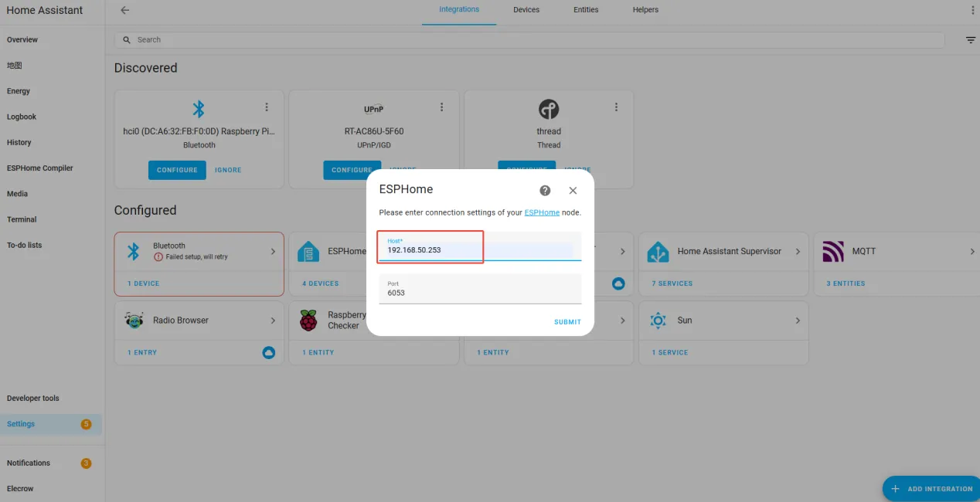Open the filter icon beside search bar

click(971, 40)
